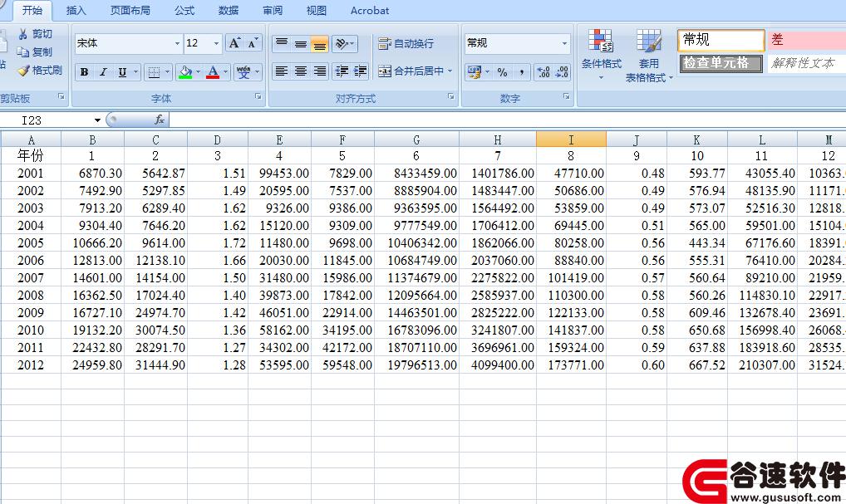Apply percent style

point(502,71)
